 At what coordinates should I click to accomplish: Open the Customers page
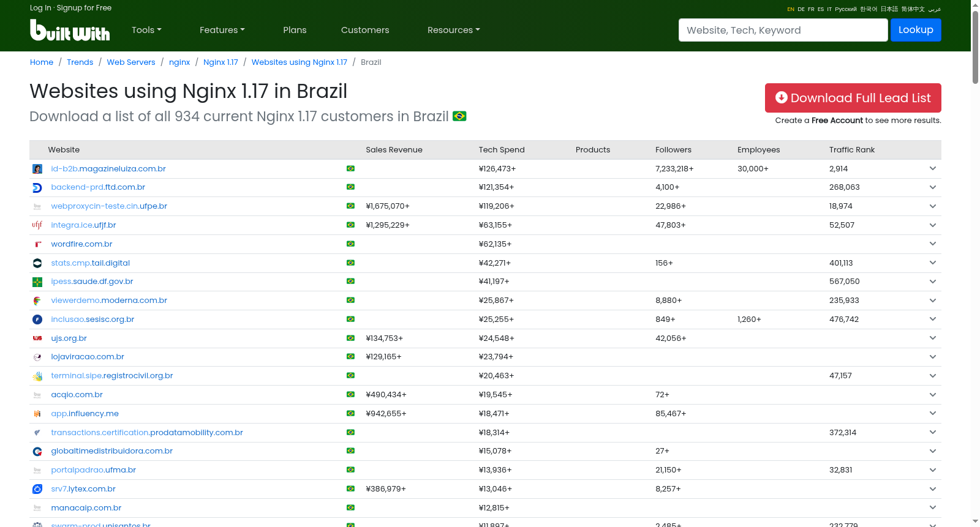pyautogui.click(x=365, y=30)
